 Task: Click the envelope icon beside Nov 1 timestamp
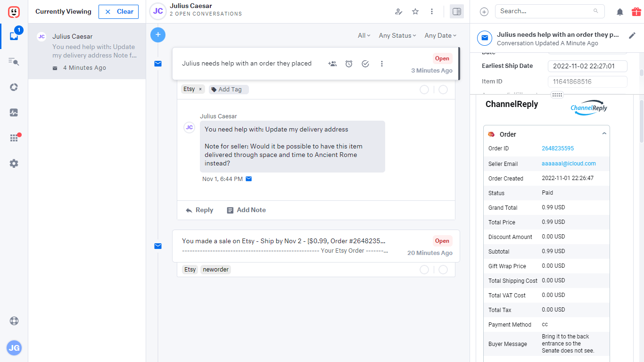tap(249, 179)
